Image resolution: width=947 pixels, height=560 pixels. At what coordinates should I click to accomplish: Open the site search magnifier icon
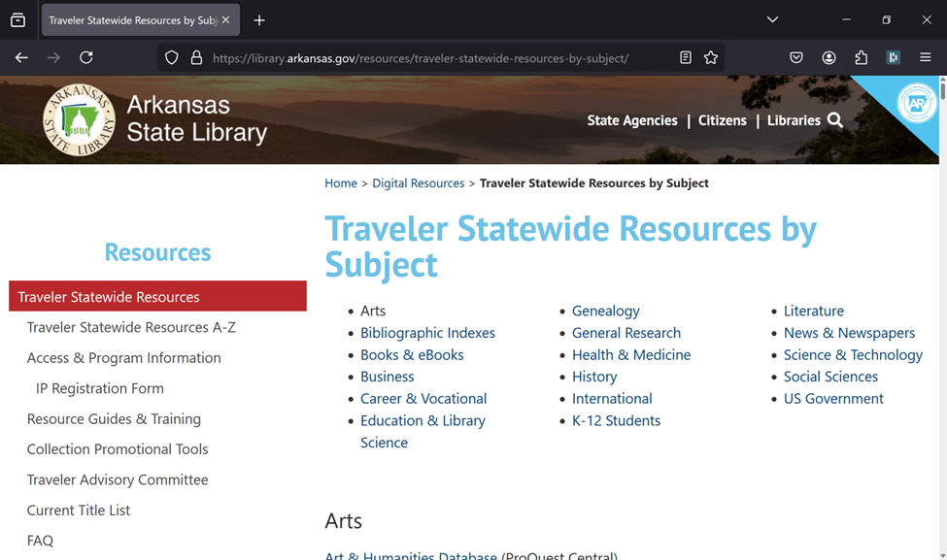pos(835,120)
